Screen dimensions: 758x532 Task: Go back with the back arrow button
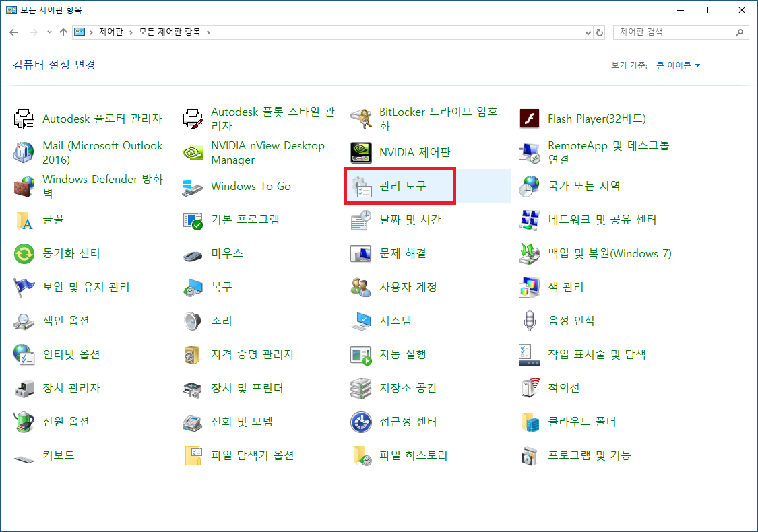click(13, 32)
